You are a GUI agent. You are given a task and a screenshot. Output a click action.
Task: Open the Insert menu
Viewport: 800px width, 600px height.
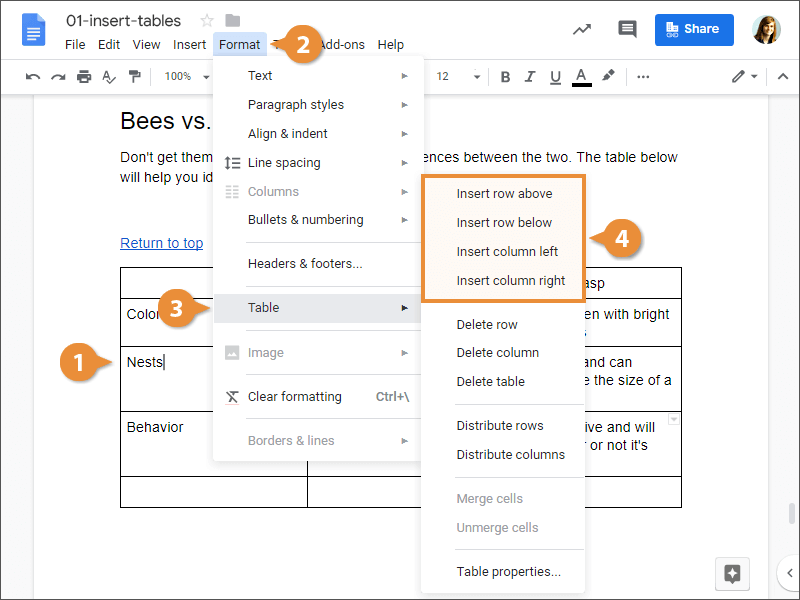(189, 44)
